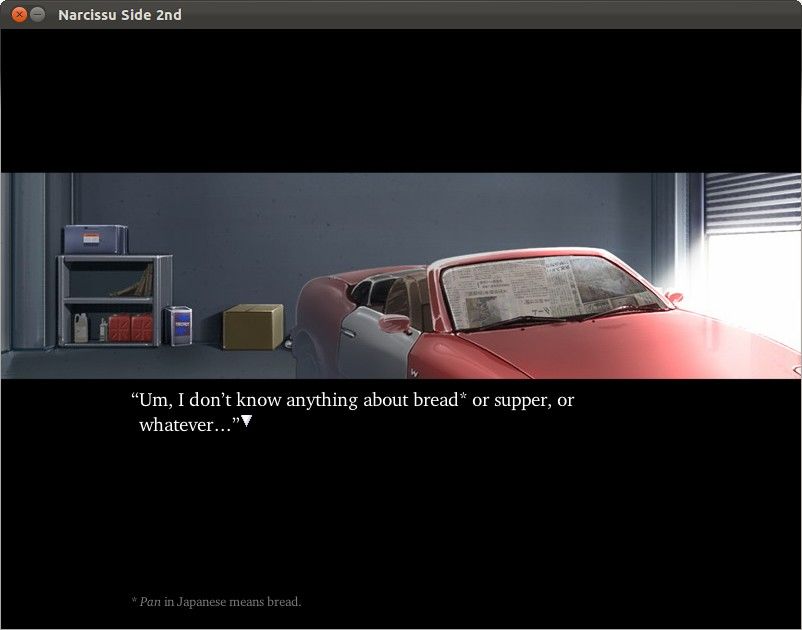Click the red window close button
The width and height of the screenshot is (802, 630).
pos(18,14)
